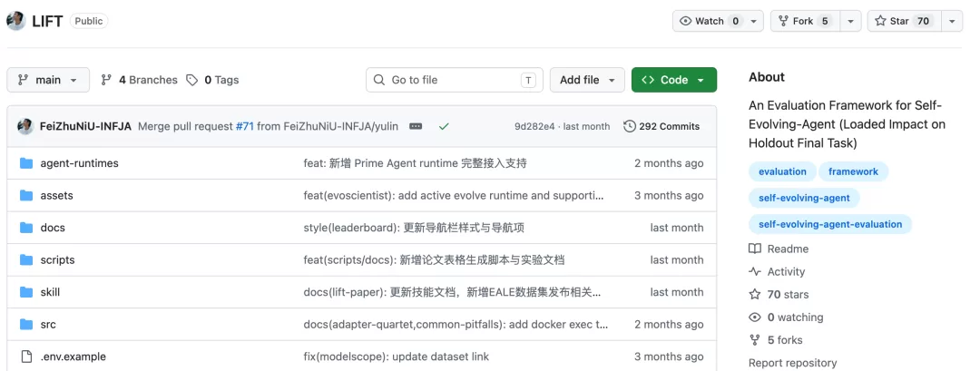The image size is (980, 371).
Task: Click the LIFT repository owner avatar
Action: tap(15, 21)
